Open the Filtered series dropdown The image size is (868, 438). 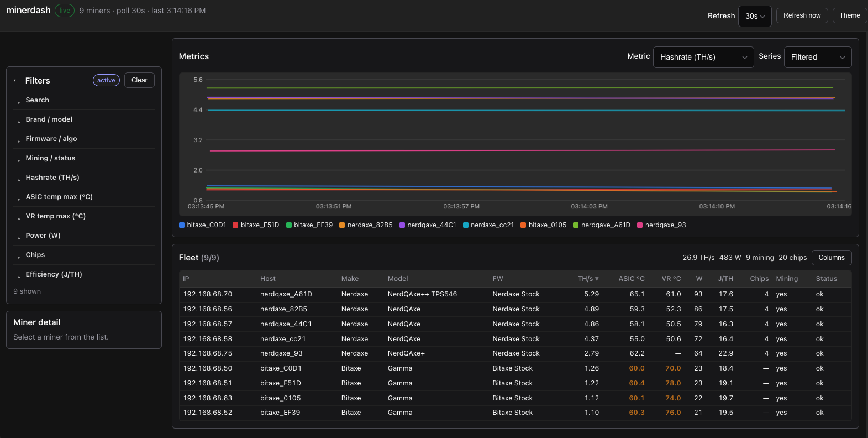[818, 57]
